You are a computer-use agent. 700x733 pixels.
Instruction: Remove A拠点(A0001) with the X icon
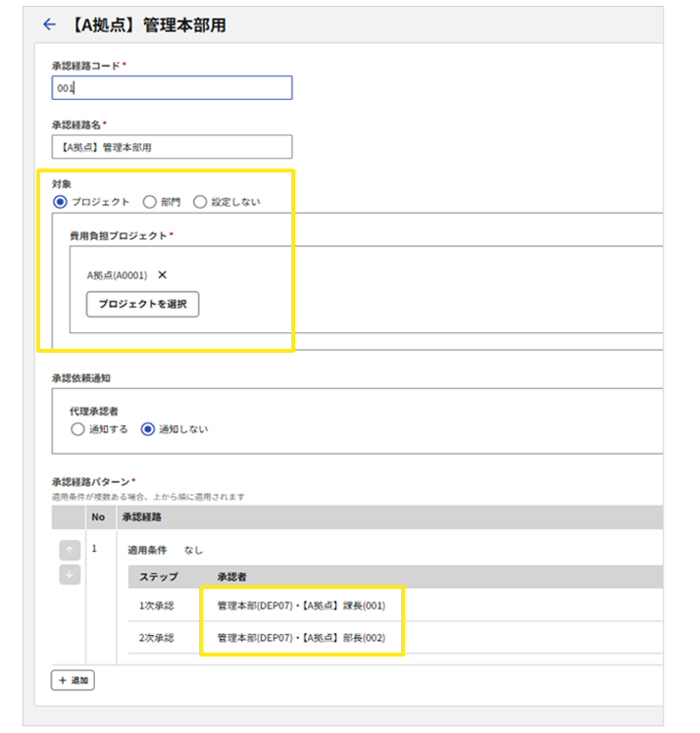pyautogui.click(x=163, y=275)
